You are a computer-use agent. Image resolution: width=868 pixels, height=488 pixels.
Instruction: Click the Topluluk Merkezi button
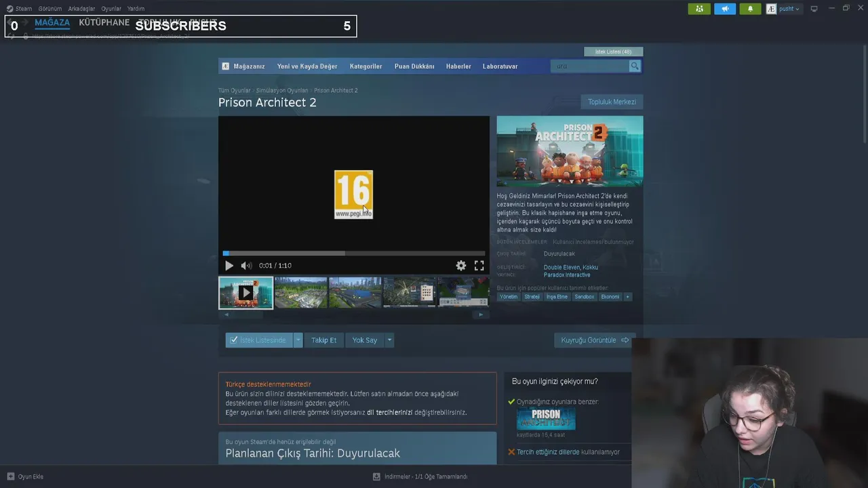(612, 102)
